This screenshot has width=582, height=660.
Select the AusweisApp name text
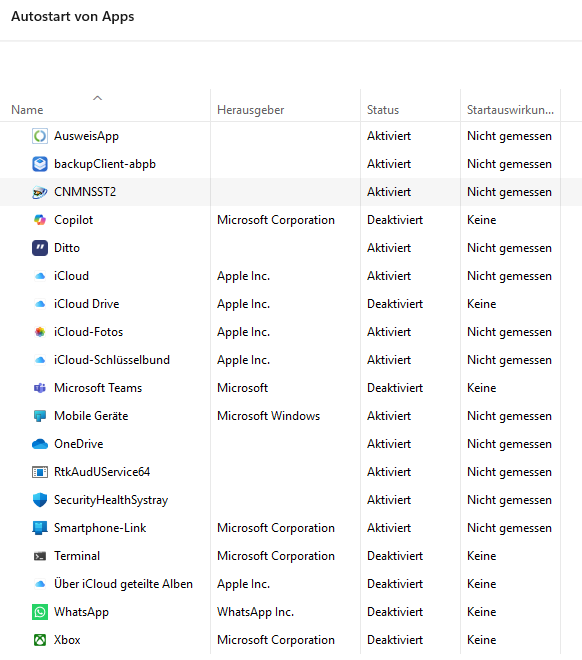(x=86, y=136)
